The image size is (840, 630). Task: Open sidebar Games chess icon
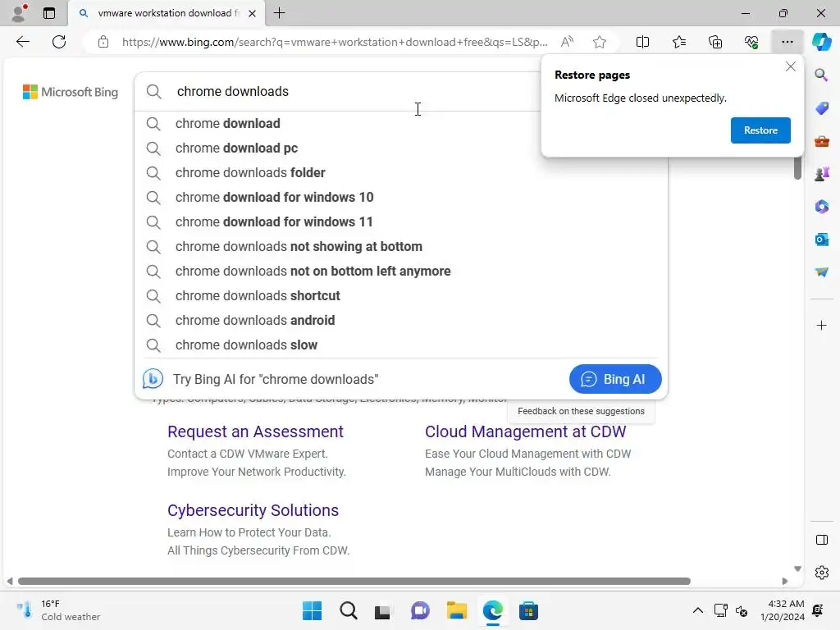point(821,174)
